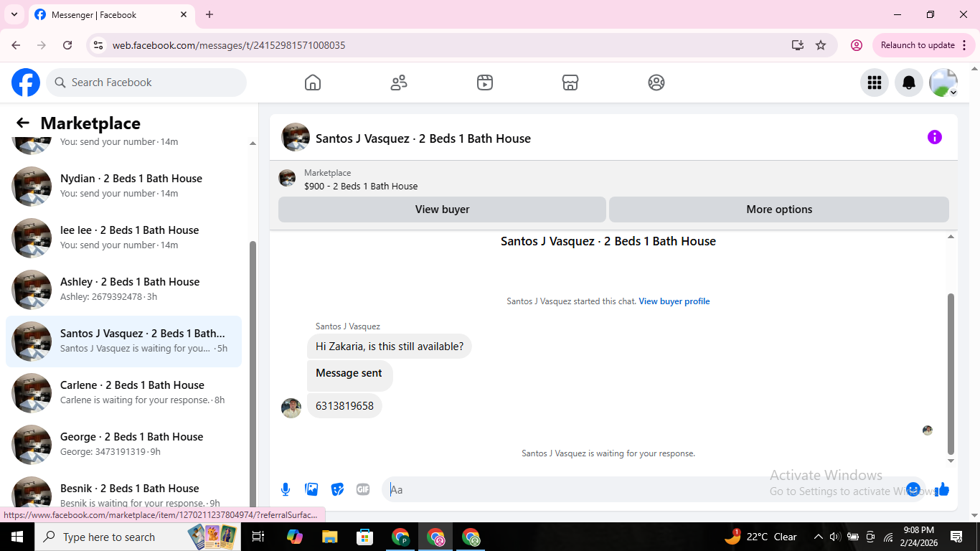The image size is (980, 551).
Task: Send a voice clip with microphone icon
Action: tap(286, 489)
